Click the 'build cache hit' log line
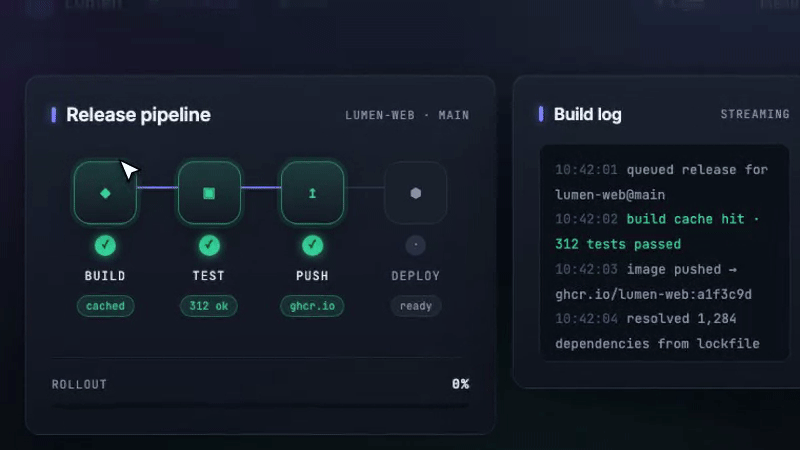 click(x=657, y=219)
